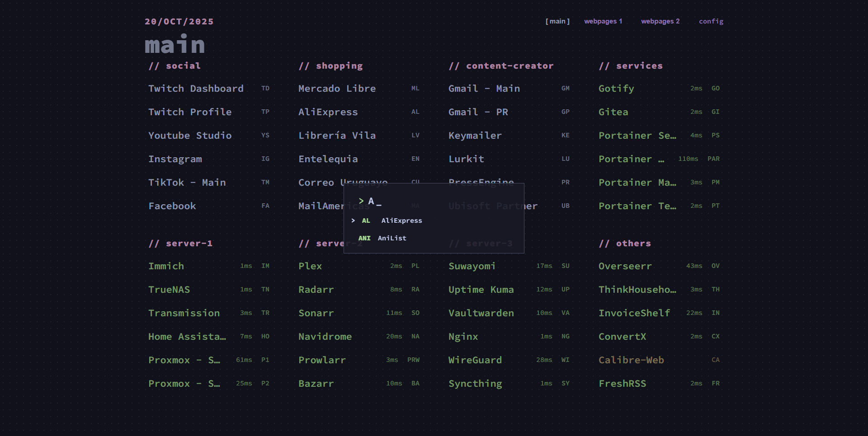Focus the search prompt input field

click(434, 201)
